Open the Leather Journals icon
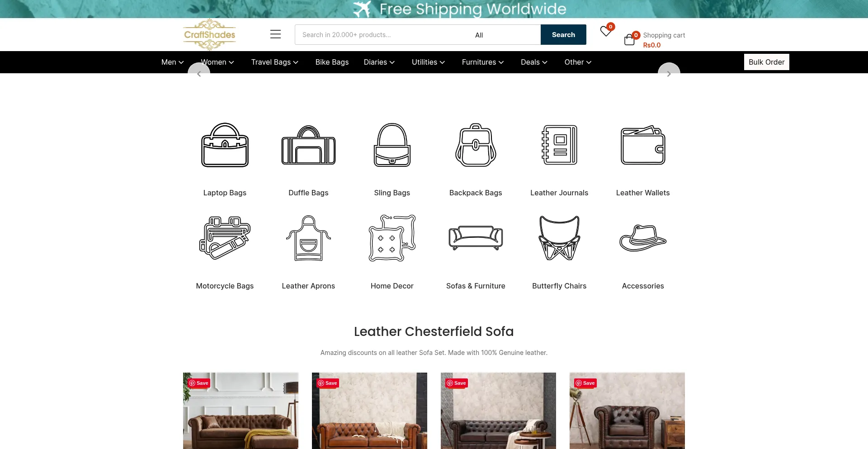The width and height of the screenshot is (868, 449). point(559,145)
